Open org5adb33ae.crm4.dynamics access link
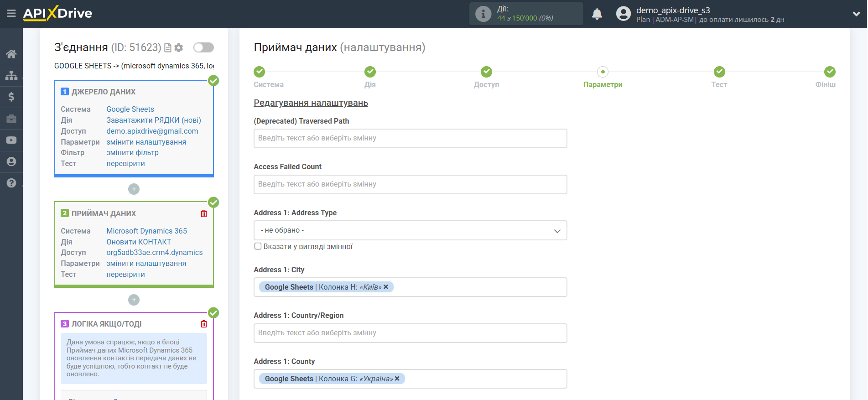Viewport: 868px width, 400px height. click(155, 252)
